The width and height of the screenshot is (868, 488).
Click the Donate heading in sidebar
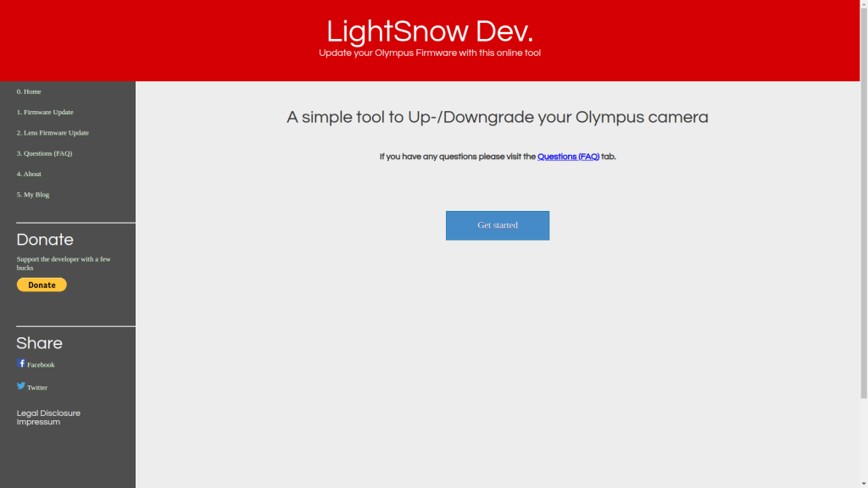point(45,240)
